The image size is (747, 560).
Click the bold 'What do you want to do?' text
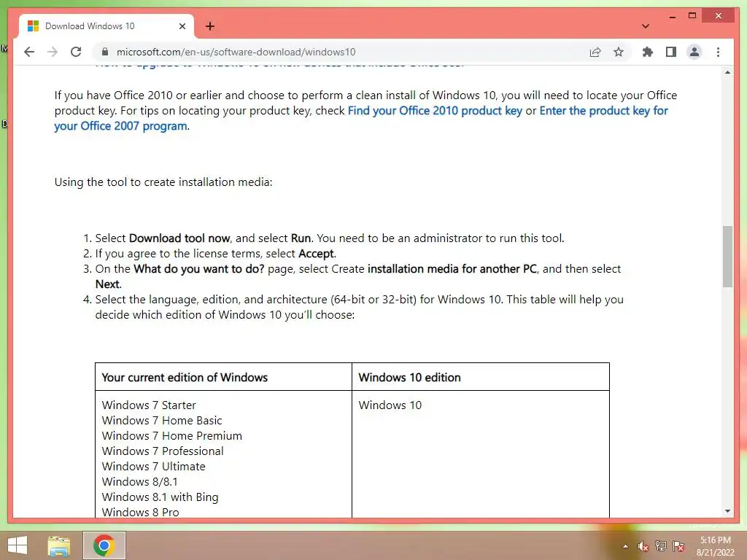click(x=198, y=268)
